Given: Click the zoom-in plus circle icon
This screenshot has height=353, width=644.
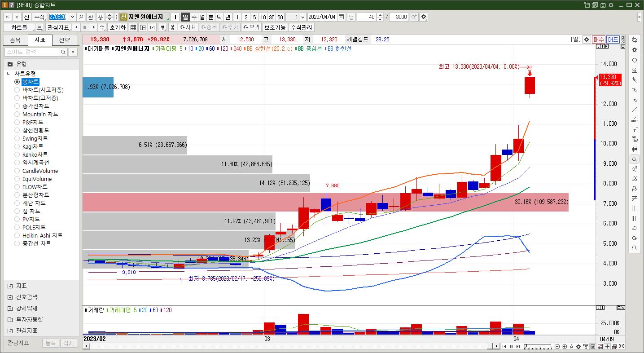Looking at the screenshot, I should point(564,346).
